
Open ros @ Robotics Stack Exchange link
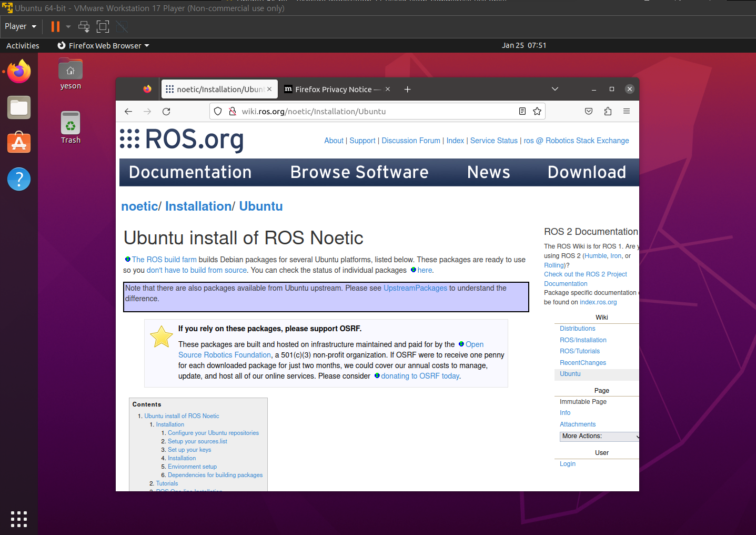pyautogui.click(x=576, y=141)
